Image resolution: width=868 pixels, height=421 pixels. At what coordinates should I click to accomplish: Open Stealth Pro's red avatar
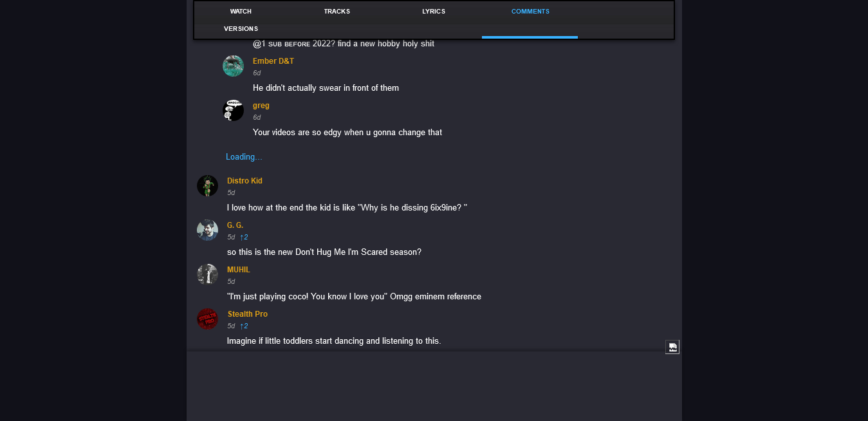(207, 319)
